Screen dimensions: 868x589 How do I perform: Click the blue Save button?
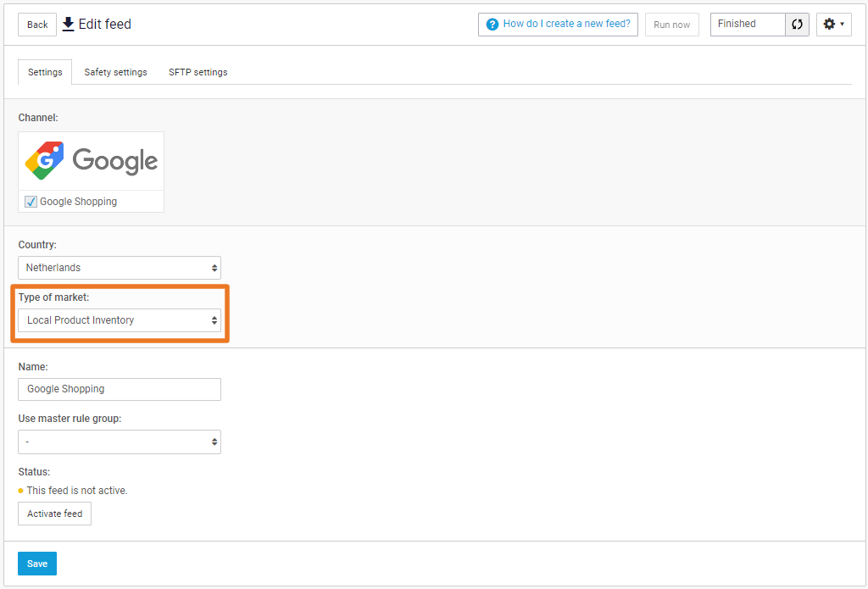click(37, 564)
